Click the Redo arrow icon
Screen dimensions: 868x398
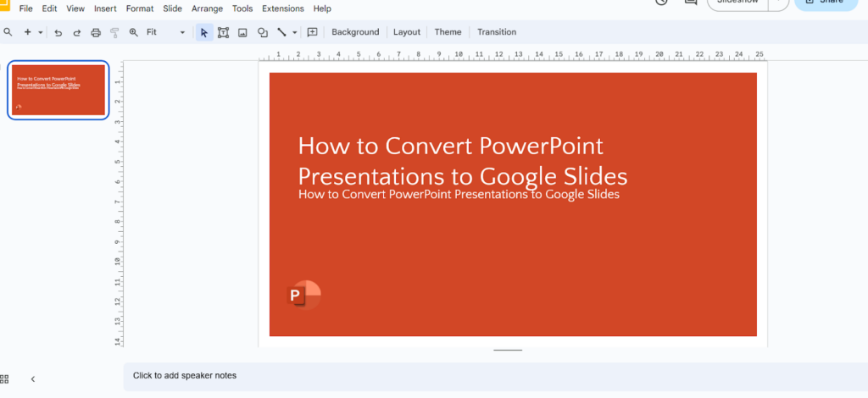pyautogui.click(x=76, y=32)
